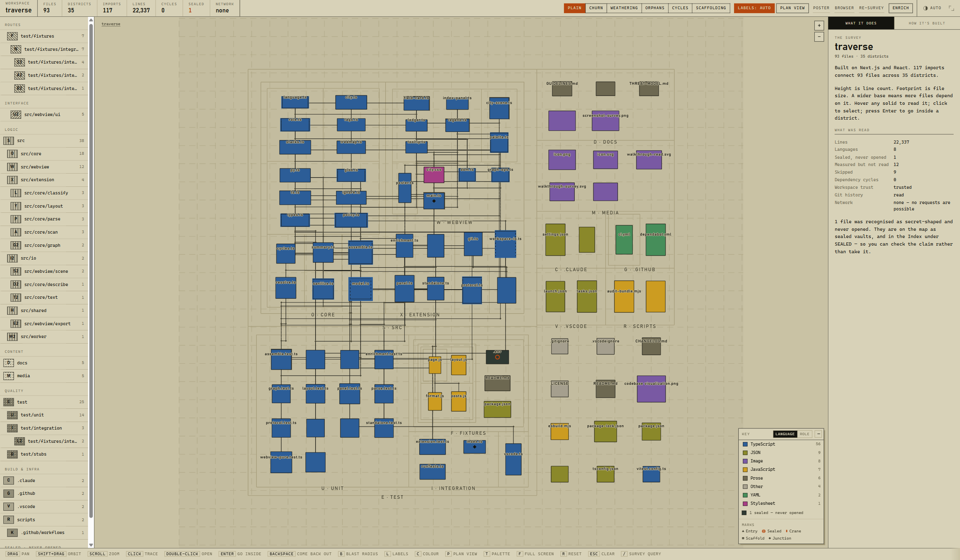Click the sidebar scroll-down arrow
The width and height of the screenshot is (960, 560).
click(91, 545)
